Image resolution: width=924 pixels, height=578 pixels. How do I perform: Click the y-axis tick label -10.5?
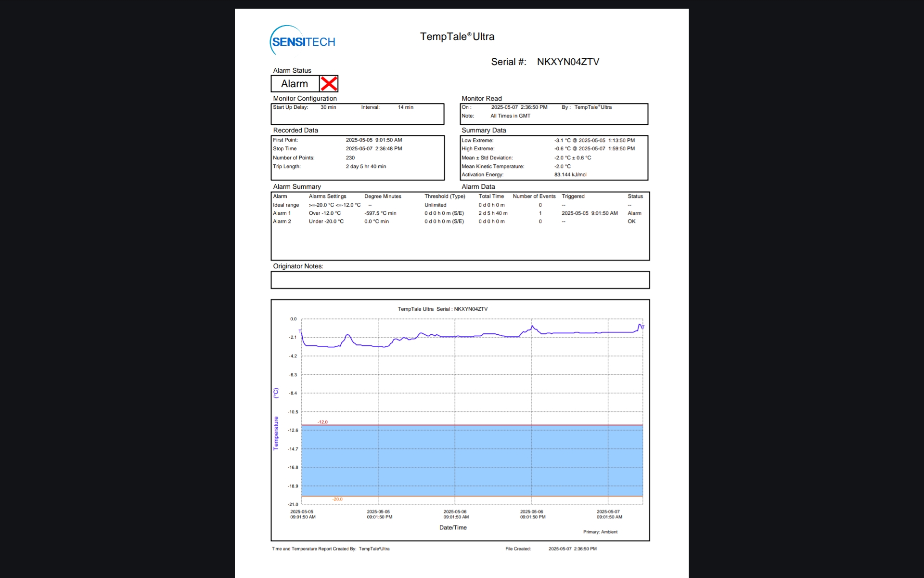tap(293, 412)
